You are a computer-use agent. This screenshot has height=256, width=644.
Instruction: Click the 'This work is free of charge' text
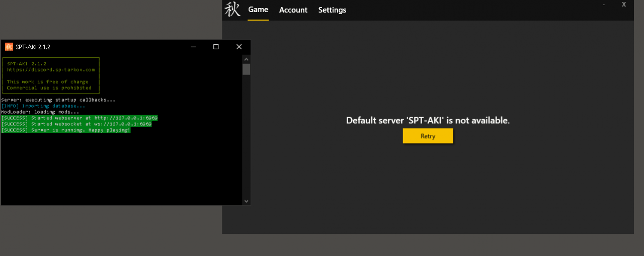coord(48,82)
